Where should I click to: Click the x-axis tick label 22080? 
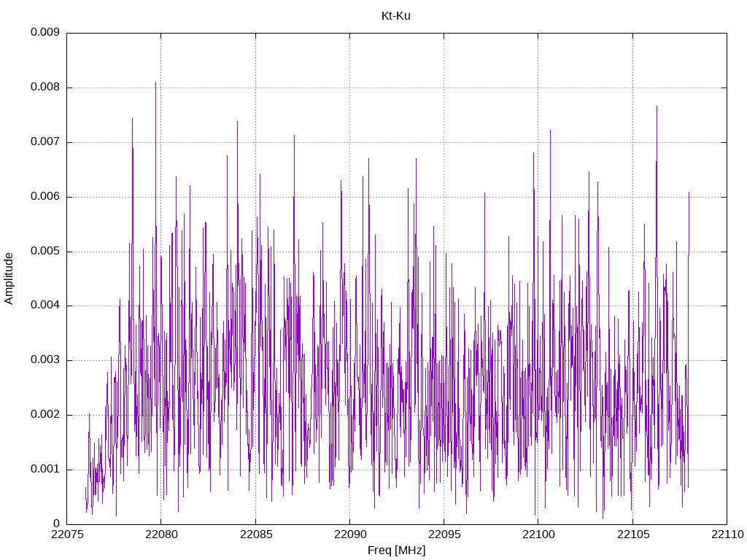point(161,534)
